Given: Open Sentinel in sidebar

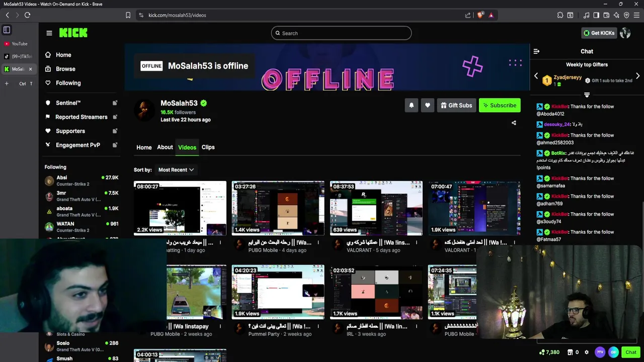Looking at the screenshot, I should (81, 103).
